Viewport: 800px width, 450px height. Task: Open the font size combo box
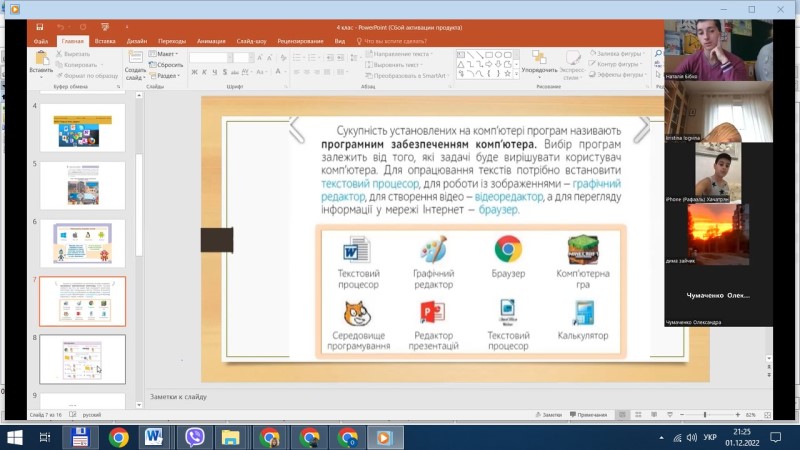243,58
